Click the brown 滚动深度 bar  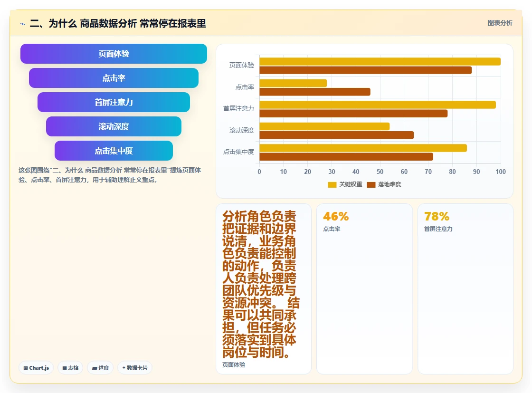pyautogui.click(x=337, y=135)
